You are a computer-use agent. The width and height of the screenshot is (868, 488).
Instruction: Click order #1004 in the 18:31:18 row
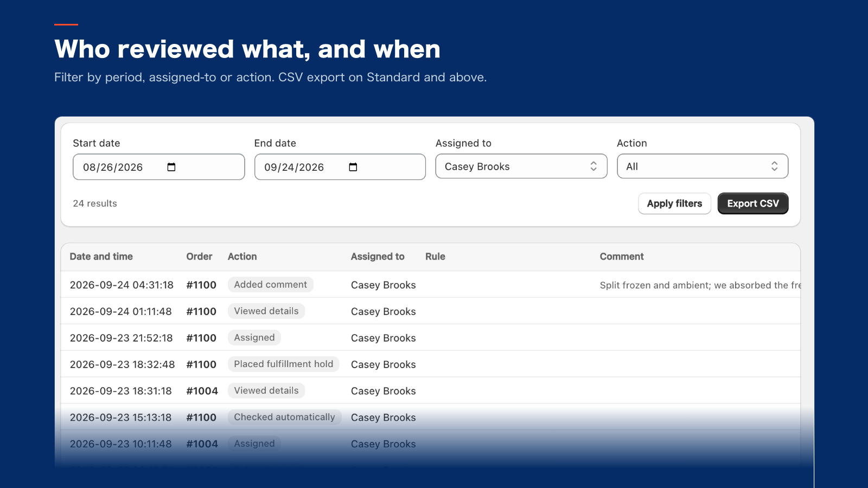(x=202, y=391)
